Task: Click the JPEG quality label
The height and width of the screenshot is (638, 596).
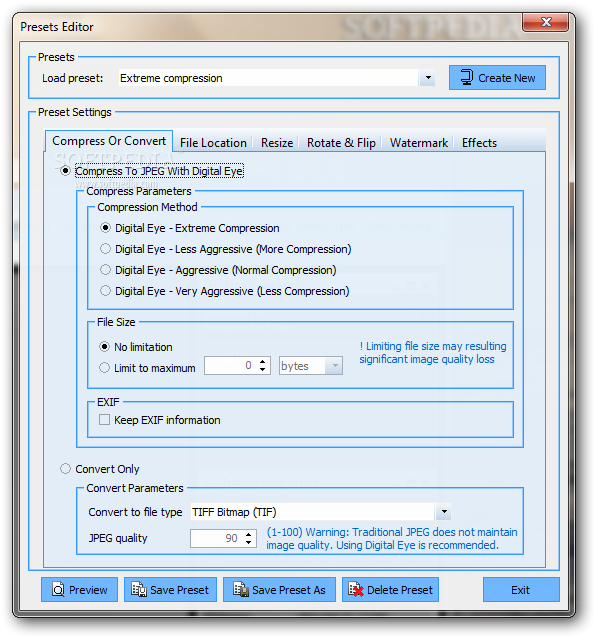Action: (118, 538)
